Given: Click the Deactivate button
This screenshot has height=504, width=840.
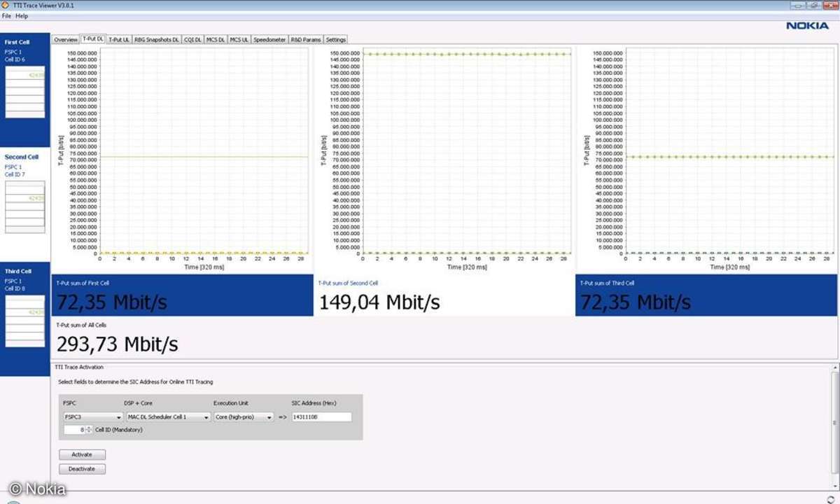Looking at the screenshot, I should click(x=82, y=469).
